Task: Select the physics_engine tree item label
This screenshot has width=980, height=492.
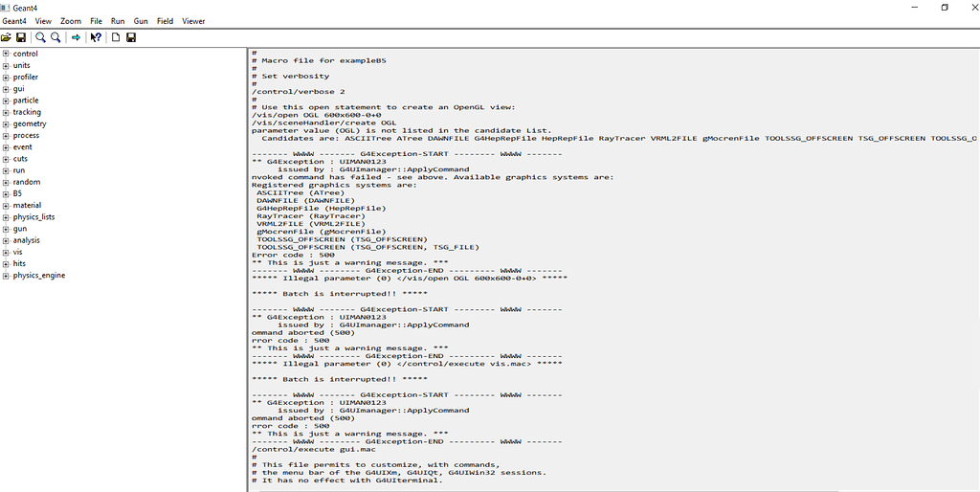Action: click(x=39, y=276)
